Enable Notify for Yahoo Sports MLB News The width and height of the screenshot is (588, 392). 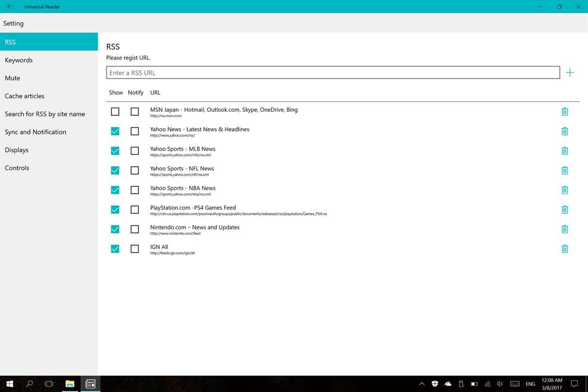[x=135, y=151]
